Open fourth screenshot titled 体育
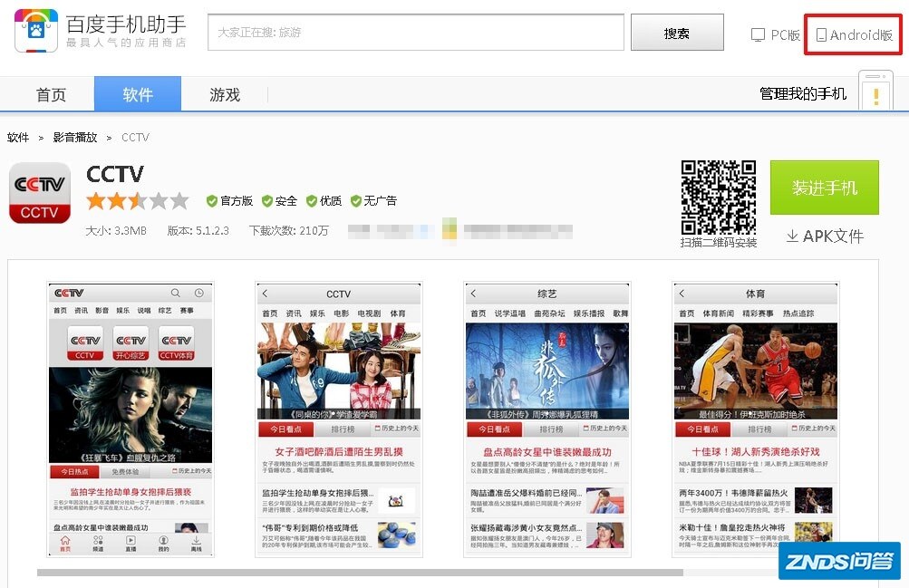Screen dimensions: 909x588 coord(755,419)
